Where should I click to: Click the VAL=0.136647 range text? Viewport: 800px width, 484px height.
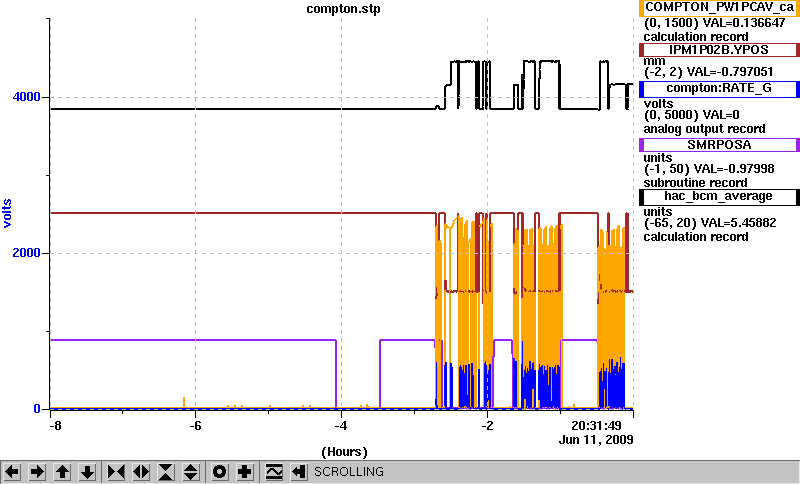[x=744, y=23]
